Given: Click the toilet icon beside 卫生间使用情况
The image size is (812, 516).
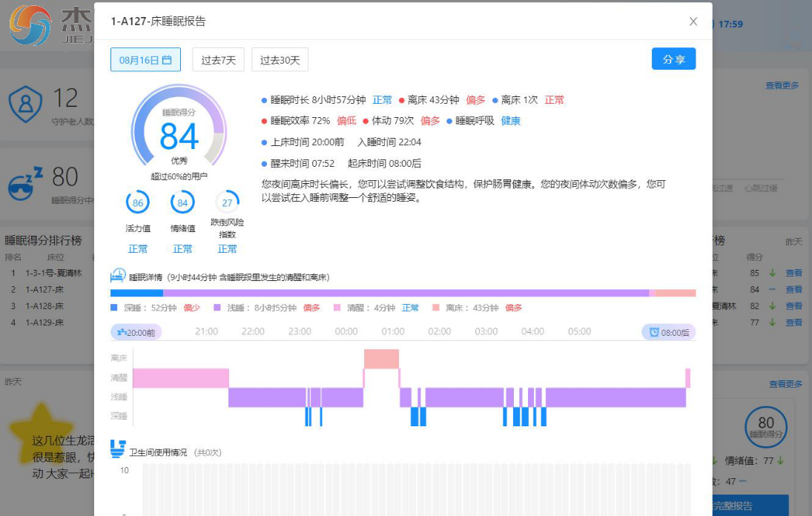Looking at the screenshot, I should pos(117,449).
